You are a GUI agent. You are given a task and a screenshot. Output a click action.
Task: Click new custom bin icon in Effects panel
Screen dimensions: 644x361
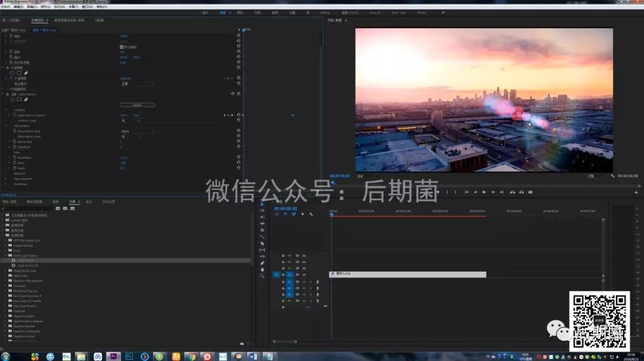[x=242, y=343]
